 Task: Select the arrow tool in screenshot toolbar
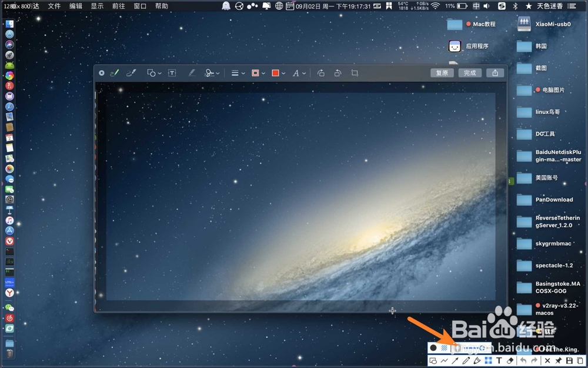click(x=455, y=361)
